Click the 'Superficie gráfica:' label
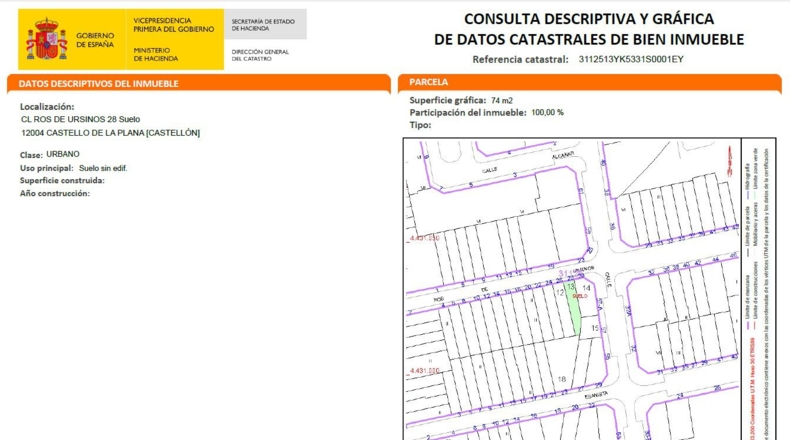Image resolution: width=790 pixels, height=440 pixels. (448, 100)
